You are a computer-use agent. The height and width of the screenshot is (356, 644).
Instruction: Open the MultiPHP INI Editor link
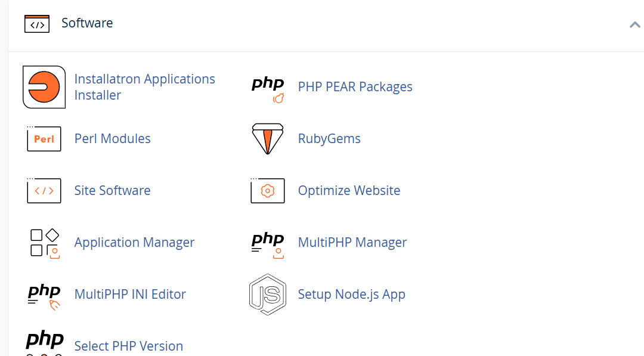(x=130, y=294)
